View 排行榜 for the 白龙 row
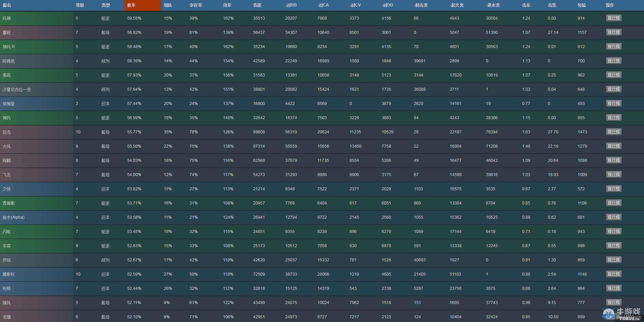Image resolution: width=644 pixels, height=322 pixels. (x=614, y=132)
